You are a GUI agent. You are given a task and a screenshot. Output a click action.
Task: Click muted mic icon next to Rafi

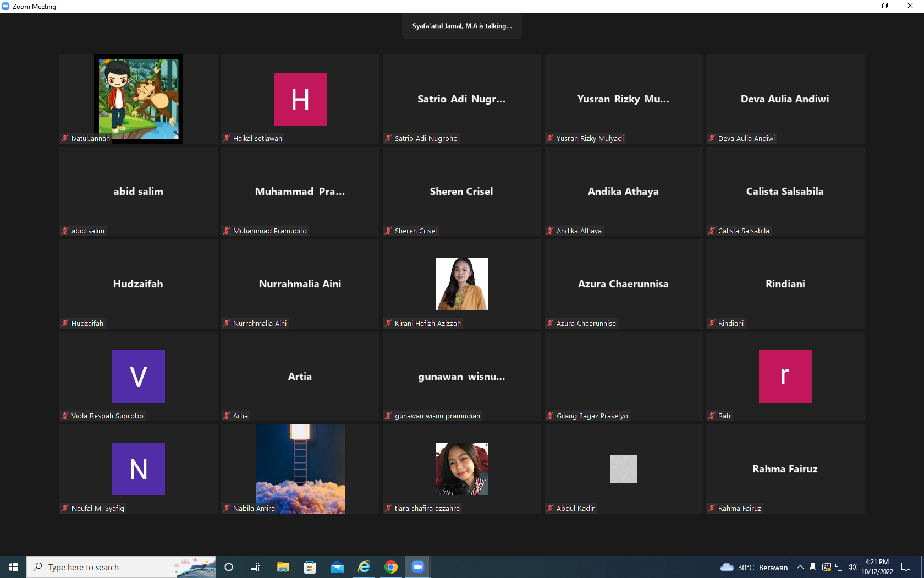[712, 416]
